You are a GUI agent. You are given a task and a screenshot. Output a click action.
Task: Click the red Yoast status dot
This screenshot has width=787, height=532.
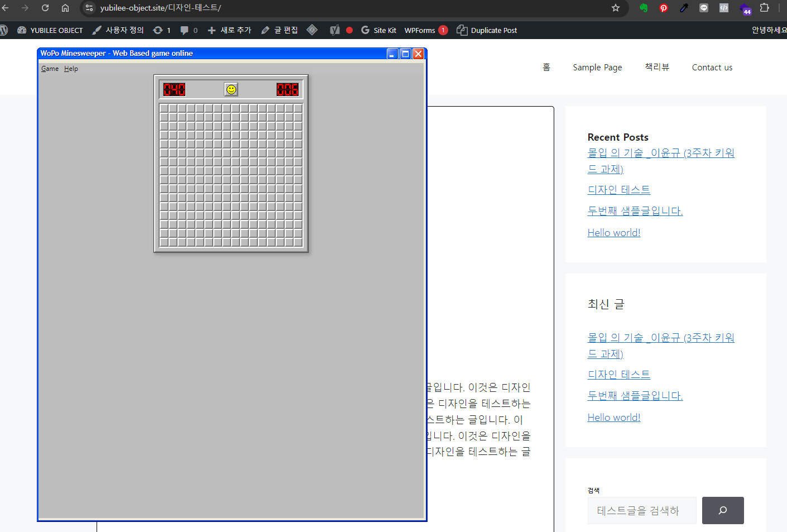(x=349, y=30)
